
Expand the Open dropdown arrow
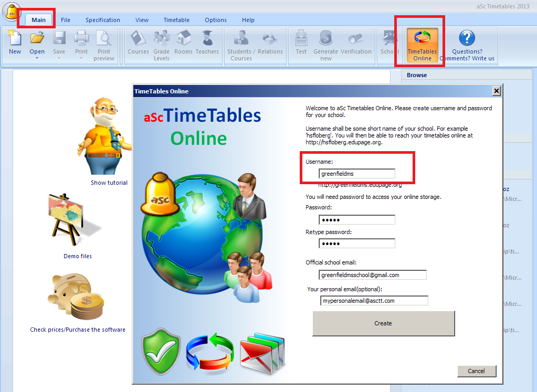pyautogui.click(x=37, y=58)
